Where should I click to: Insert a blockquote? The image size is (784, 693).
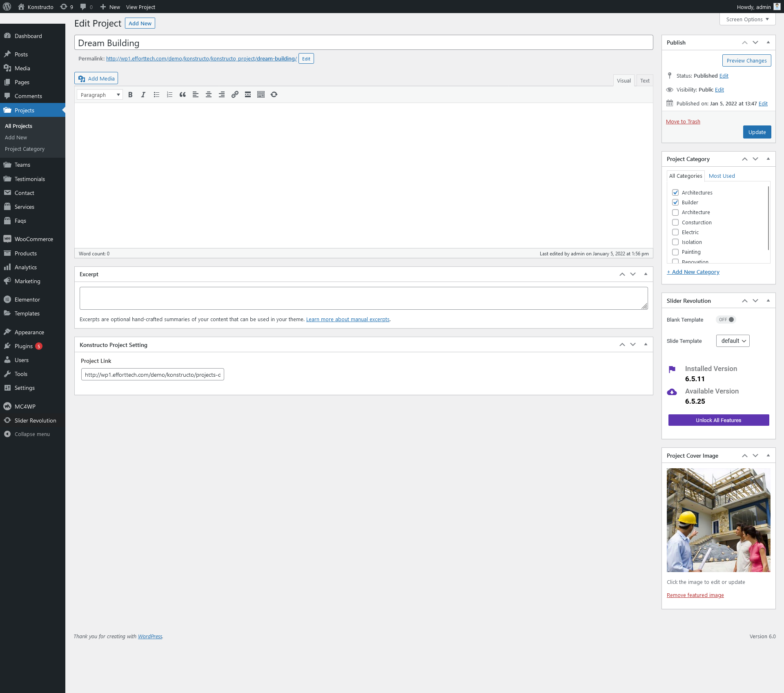pyautogui.click(x=183, y=95)
